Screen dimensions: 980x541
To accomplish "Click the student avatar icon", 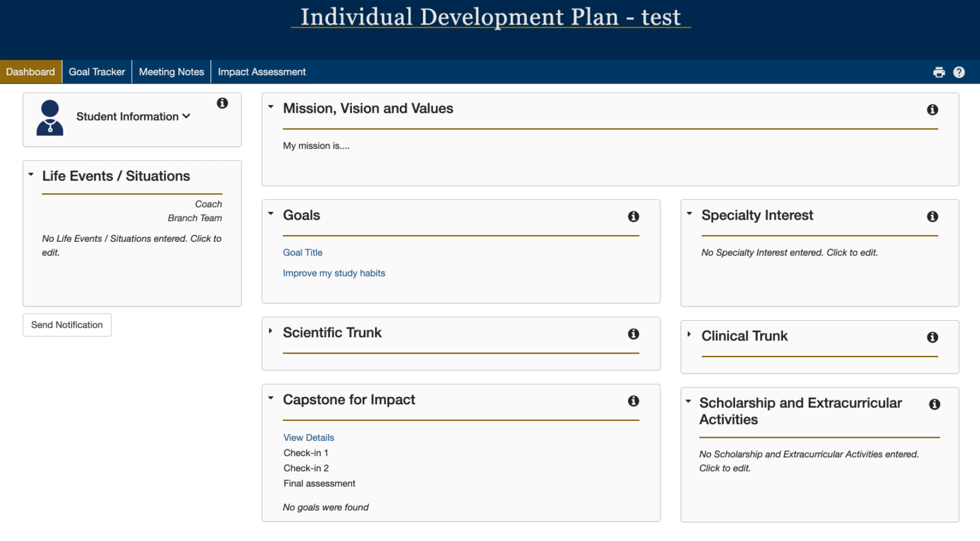I will point(50,118).
